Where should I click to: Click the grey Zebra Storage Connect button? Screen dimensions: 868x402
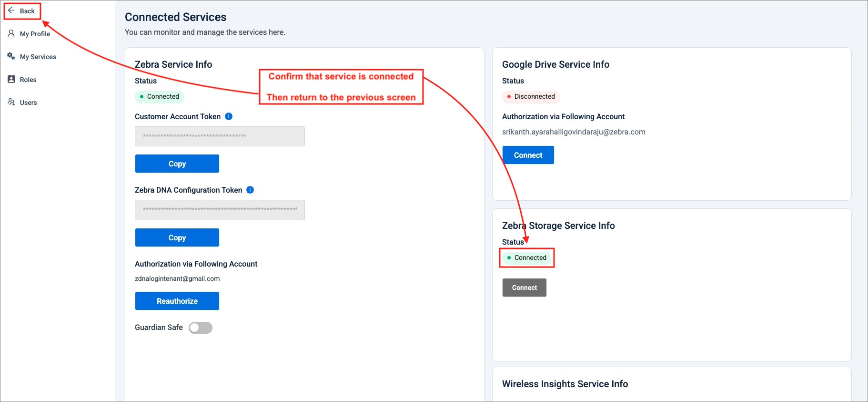tap(524, 288)
